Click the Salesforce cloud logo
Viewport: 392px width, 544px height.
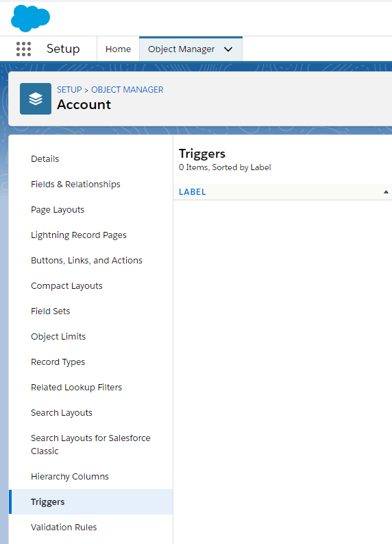click(x=31, y=18)
